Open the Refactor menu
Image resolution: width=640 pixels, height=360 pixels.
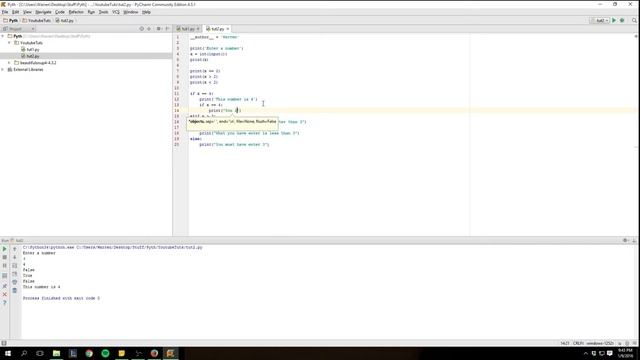[x=76, y=12]
